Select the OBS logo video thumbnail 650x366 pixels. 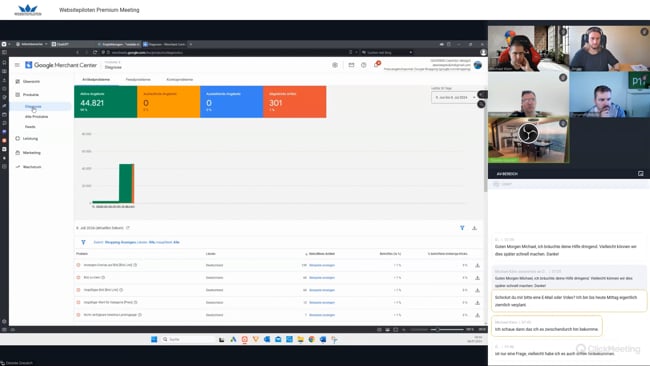point(529,140)
